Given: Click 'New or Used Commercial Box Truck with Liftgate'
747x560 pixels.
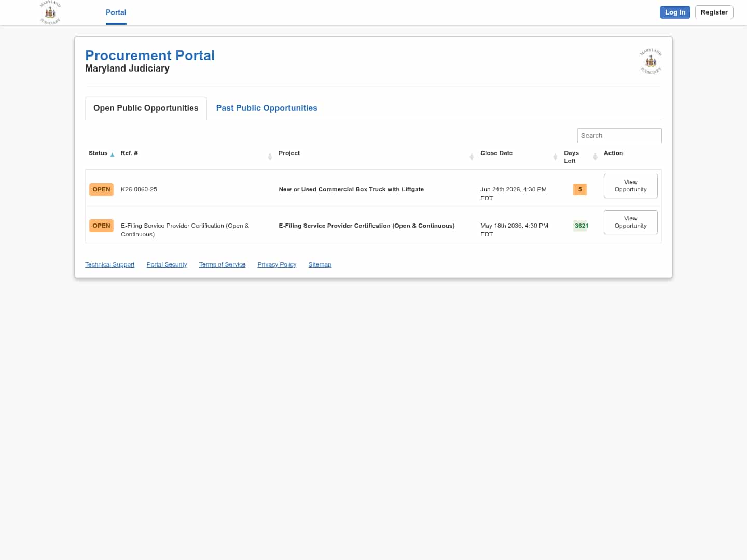Looking at the screenshot, I should (351, 189).
